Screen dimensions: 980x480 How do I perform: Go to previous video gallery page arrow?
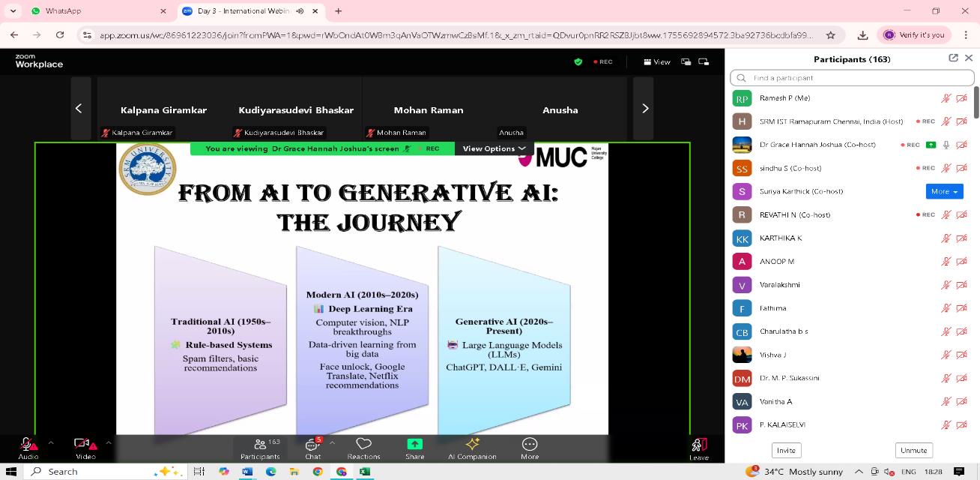coord(79,109)
